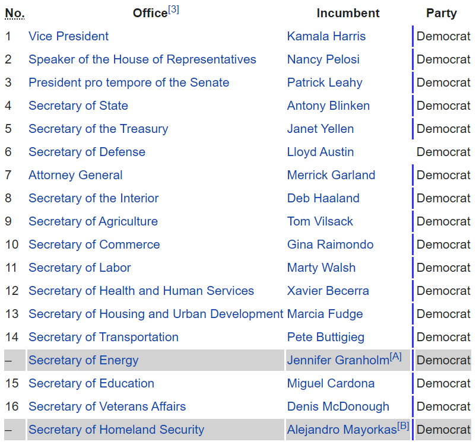This screenshot has width=476, height=448.
Task: Click the Pete Buttigieg link
Action: pos(325,337)
